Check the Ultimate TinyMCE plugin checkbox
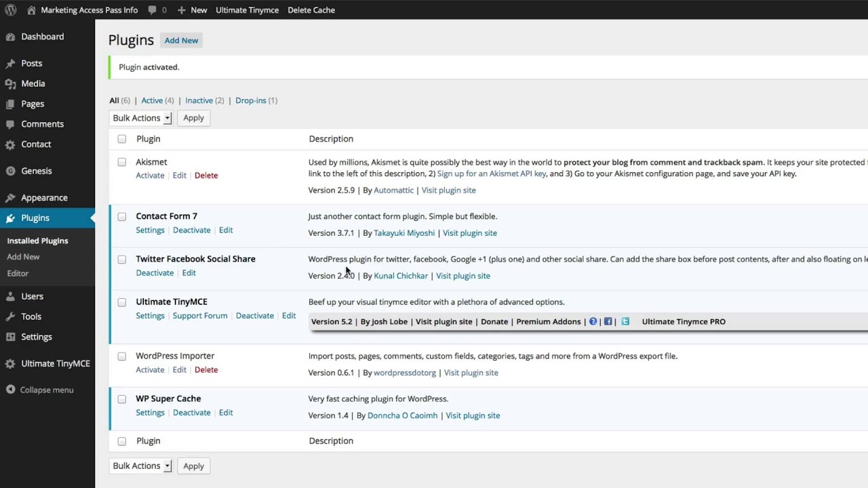The width and height of the screenshot is (868, 488). 122,302
